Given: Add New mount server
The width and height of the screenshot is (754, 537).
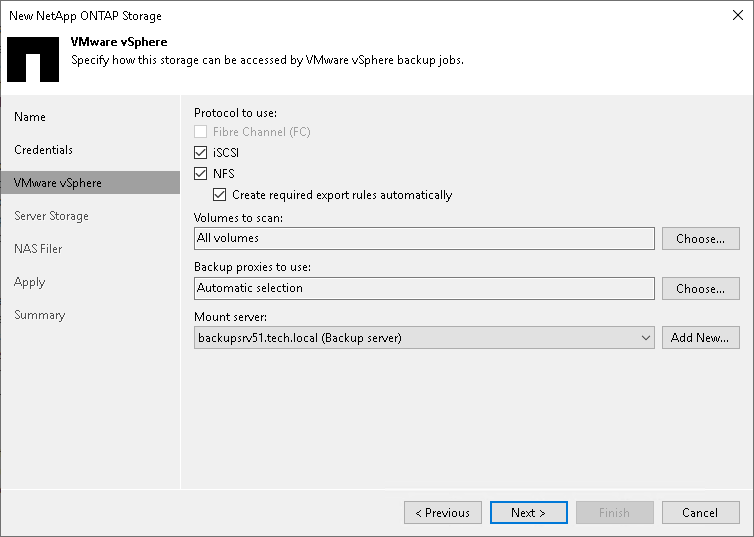Looking at the screenshot, I should pos(701,337).
